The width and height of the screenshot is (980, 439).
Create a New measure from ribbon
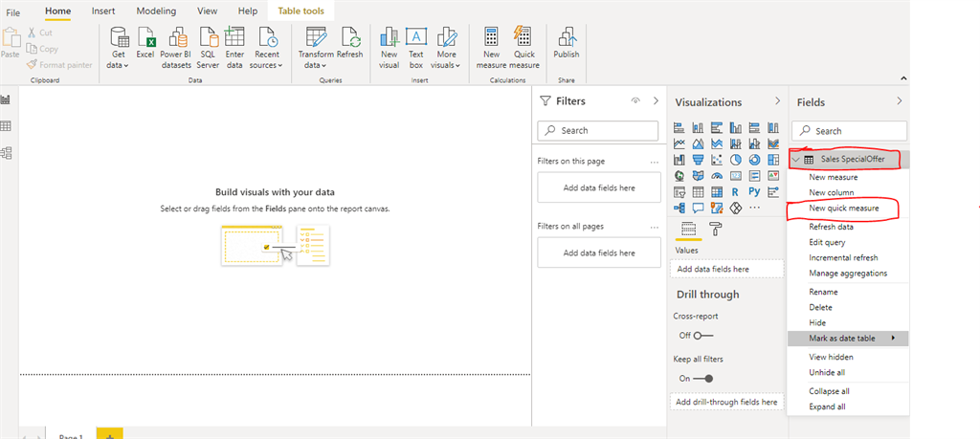point(491,48)
